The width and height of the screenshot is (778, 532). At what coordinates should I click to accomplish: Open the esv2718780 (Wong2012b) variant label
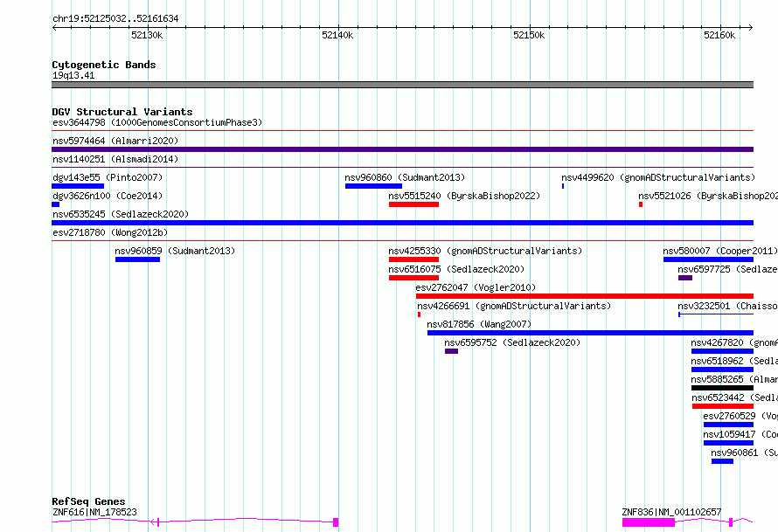click(110, 232)
